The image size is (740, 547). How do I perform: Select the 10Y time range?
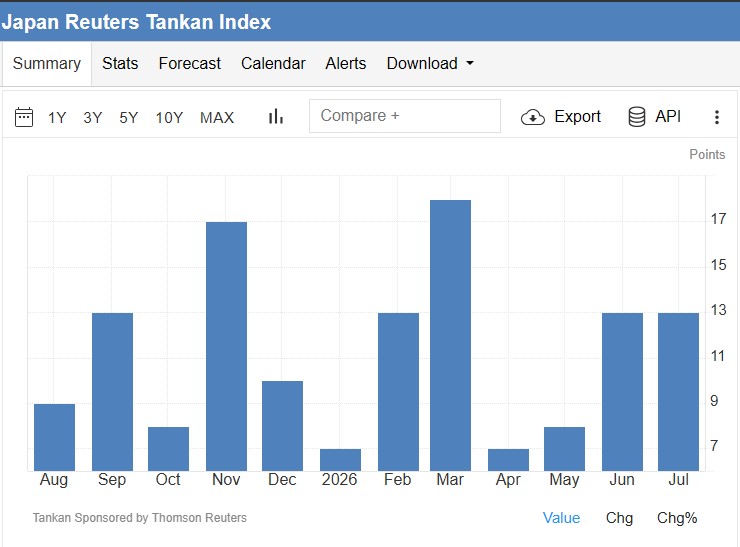169,118
